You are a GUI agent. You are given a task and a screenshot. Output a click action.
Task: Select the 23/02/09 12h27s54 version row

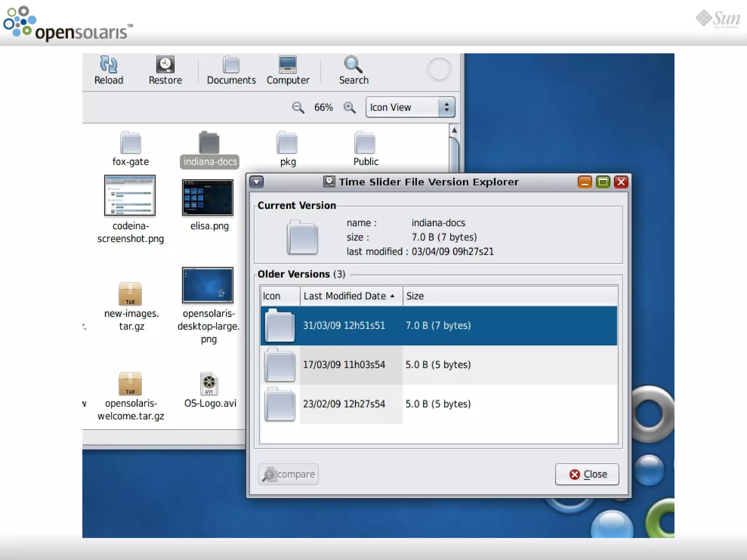[439, 404]
